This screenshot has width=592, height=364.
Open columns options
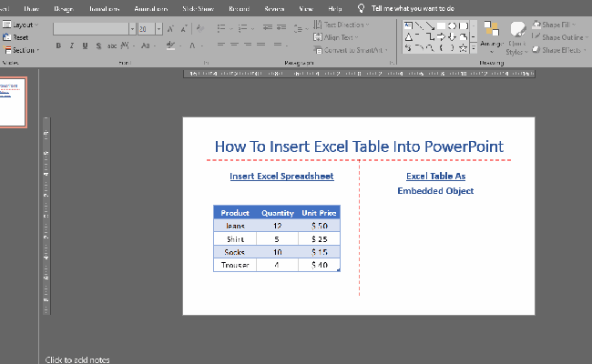click(278, 45)
